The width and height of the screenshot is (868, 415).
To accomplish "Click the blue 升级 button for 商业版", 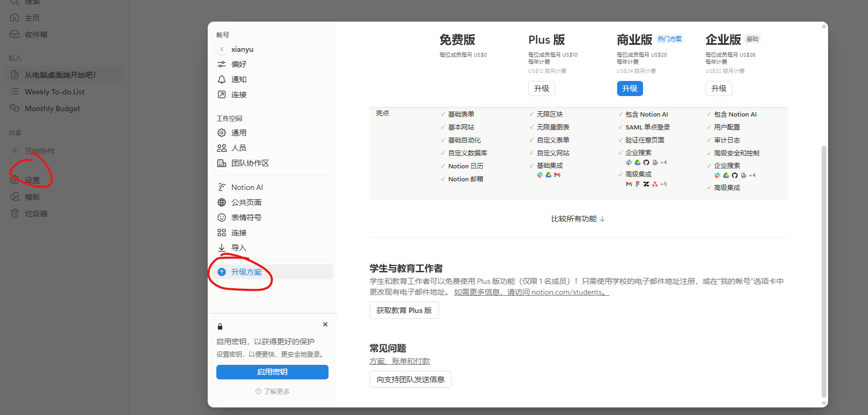I will 630,89.
